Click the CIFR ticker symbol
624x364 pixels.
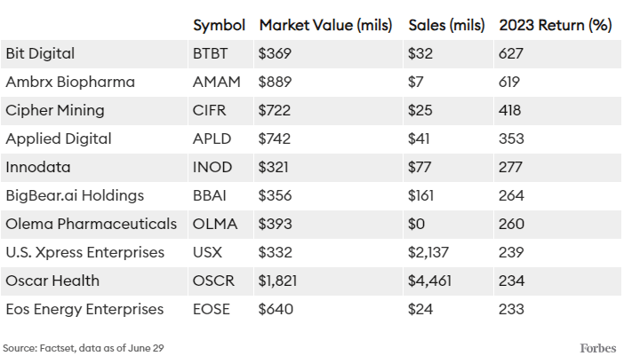pos(209,111)
